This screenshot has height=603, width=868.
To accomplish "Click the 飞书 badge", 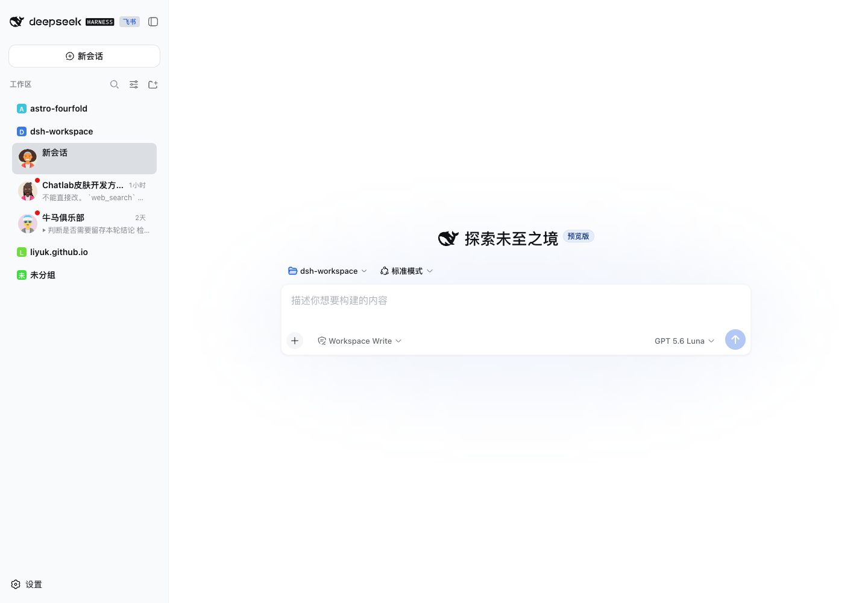I will pos(130,22).
